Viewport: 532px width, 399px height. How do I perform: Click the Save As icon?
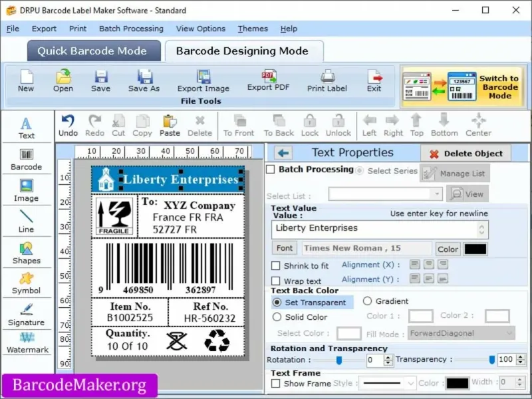144,80
